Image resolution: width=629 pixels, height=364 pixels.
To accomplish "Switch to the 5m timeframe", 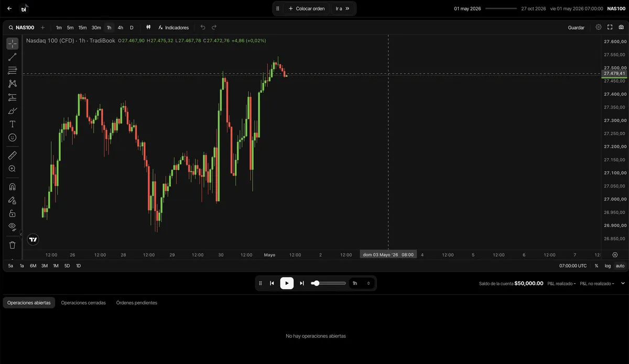I will pyautogui.click(x=70, y=27).
